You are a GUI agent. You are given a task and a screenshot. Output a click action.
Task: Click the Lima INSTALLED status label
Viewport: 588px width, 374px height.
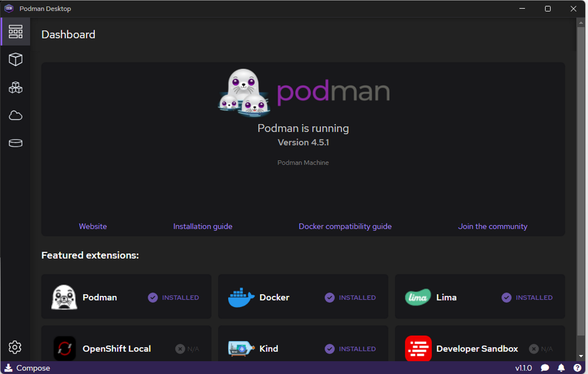[534, 297]
